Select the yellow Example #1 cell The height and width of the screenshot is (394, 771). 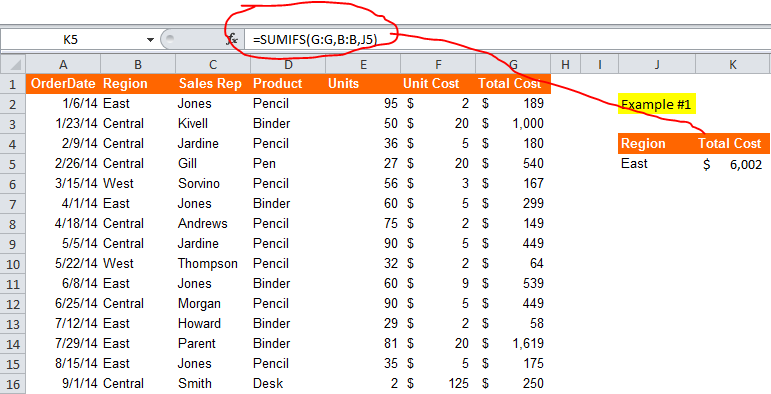coord(657,104)
